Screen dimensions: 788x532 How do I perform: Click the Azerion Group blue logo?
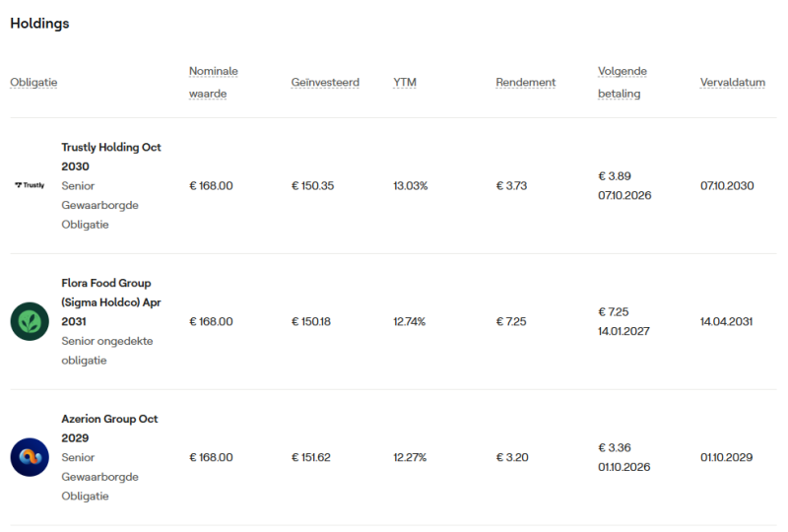tap(30, 457)
